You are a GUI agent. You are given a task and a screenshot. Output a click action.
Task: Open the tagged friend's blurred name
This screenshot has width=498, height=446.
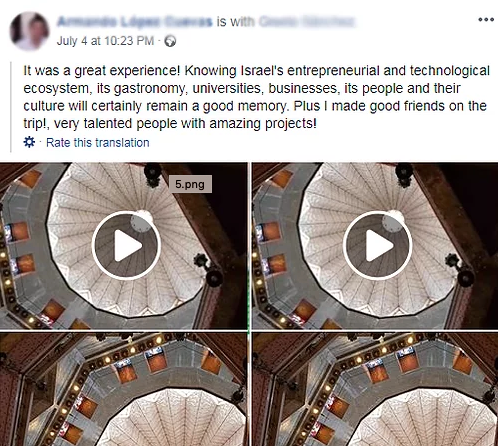[306, 22]
